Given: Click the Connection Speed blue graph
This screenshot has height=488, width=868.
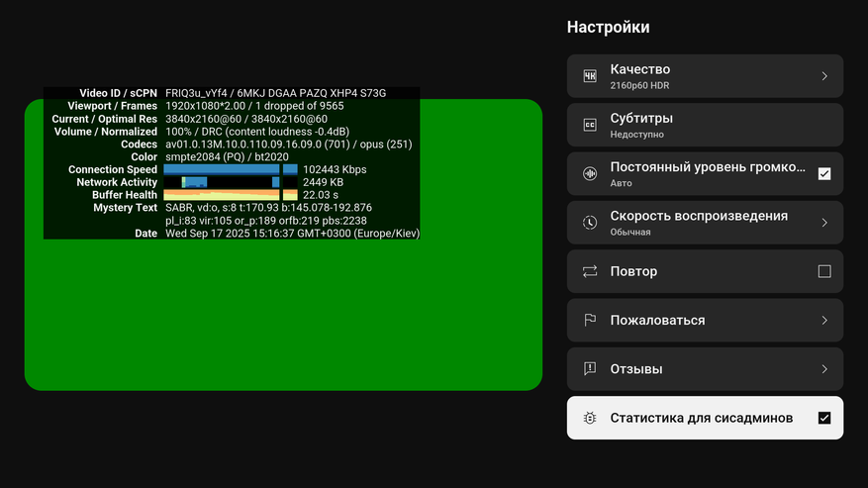Looking at the screenshot, I should coord(230,169).
